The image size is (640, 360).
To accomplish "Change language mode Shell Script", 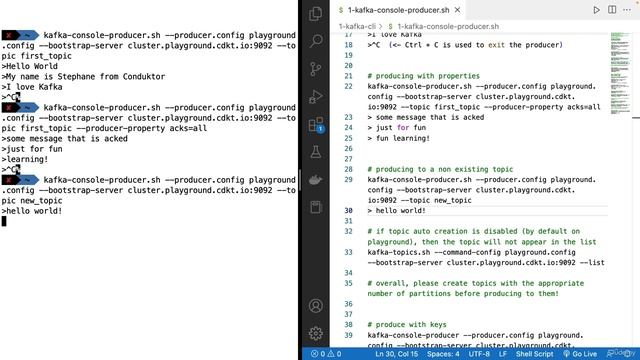I will pyautogui.click(x=534, y=354).
